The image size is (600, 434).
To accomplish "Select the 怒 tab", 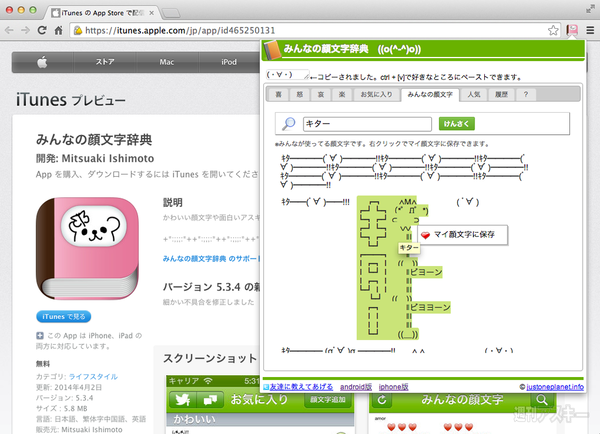I will tap(300, 94).
